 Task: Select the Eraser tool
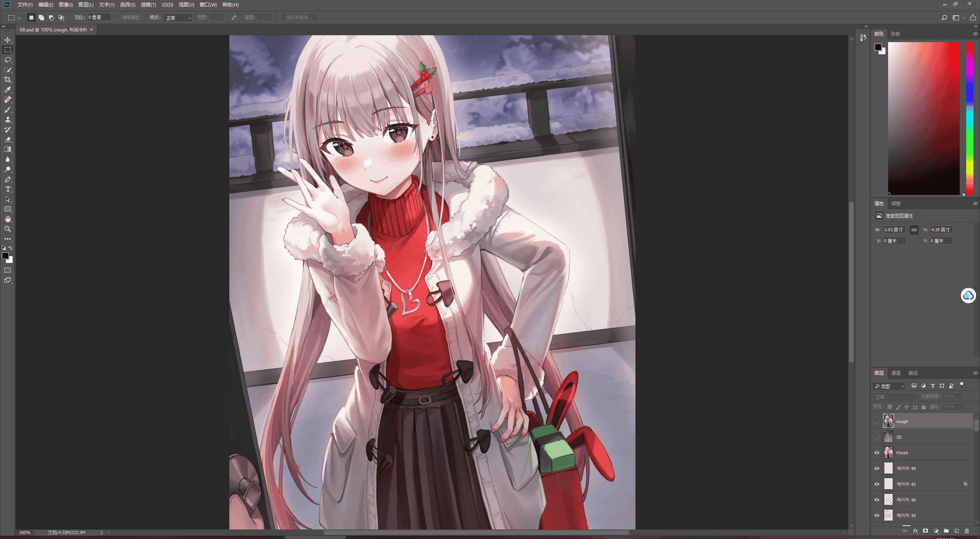(x=8, y=139)
